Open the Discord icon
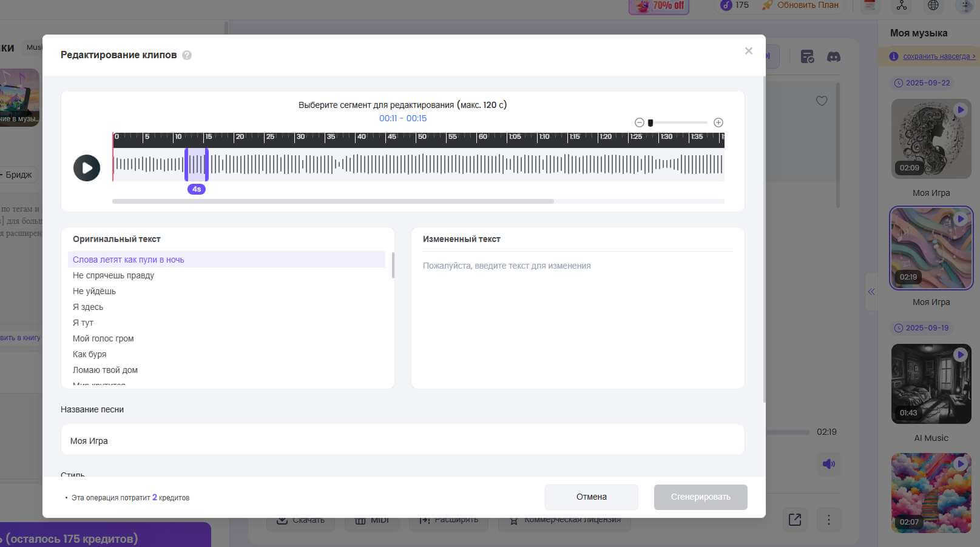Screen dimensions: 980x547 [834, 57]
